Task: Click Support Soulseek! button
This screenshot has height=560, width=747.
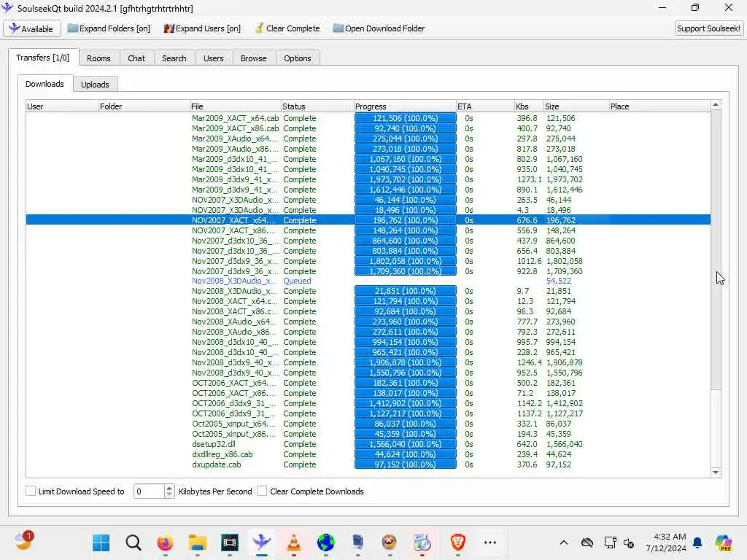Action: point(708,28)
